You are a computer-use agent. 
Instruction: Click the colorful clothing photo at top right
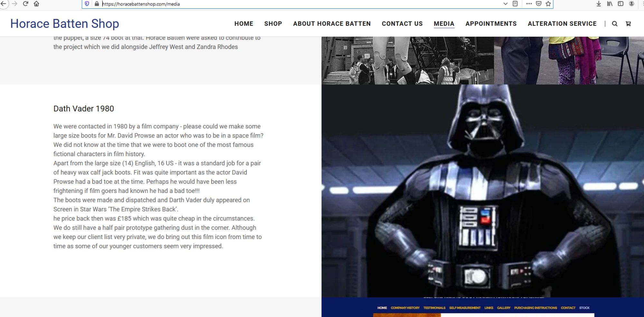click(569, 61)
